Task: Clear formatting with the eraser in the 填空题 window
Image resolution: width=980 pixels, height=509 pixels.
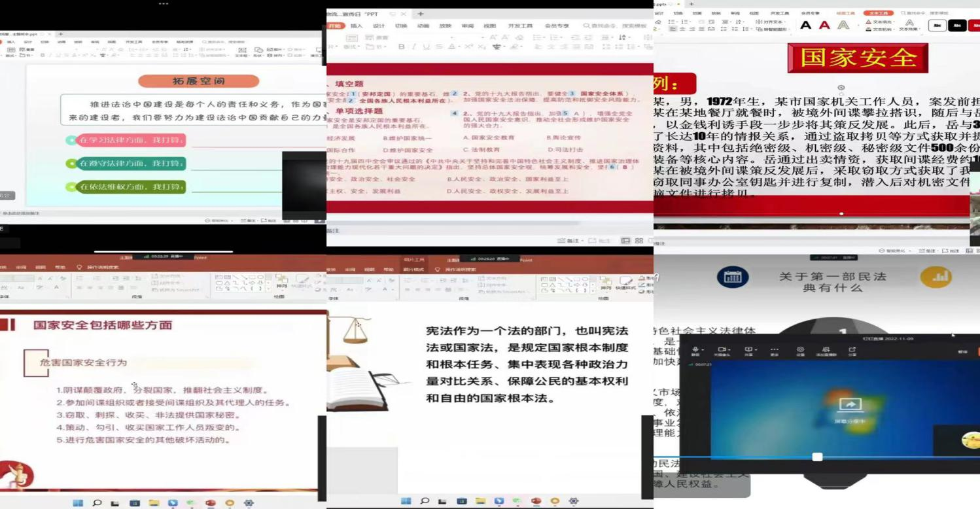Action: (519, 37)
